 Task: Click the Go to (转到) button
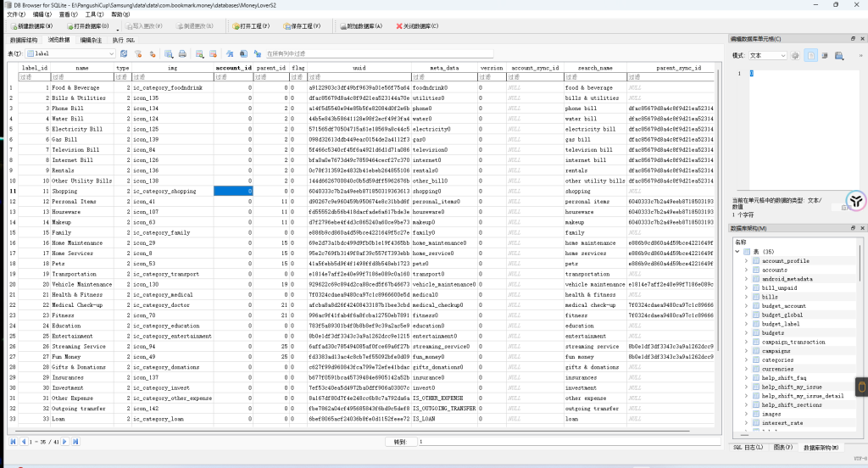pos(400,442)
